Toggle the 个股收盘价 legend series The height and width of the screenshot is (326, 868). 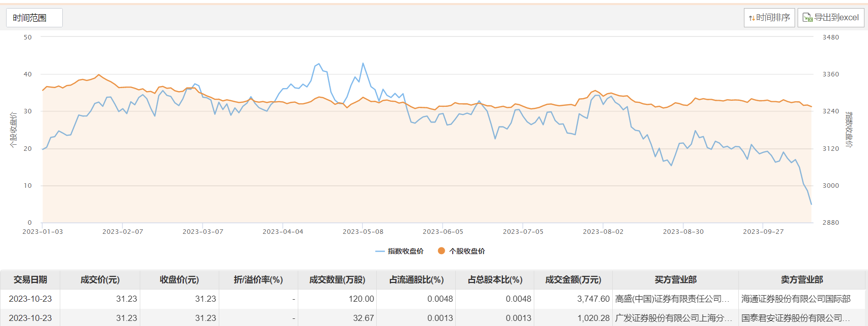[461, 251]
